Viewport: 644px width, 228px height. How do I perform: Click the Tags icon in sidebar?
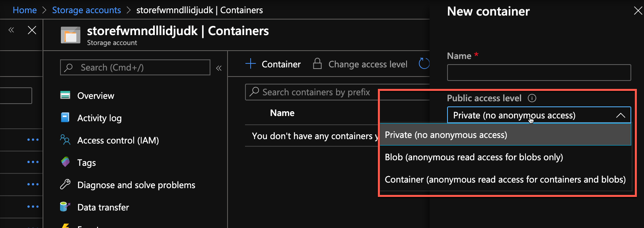point(65,162)
